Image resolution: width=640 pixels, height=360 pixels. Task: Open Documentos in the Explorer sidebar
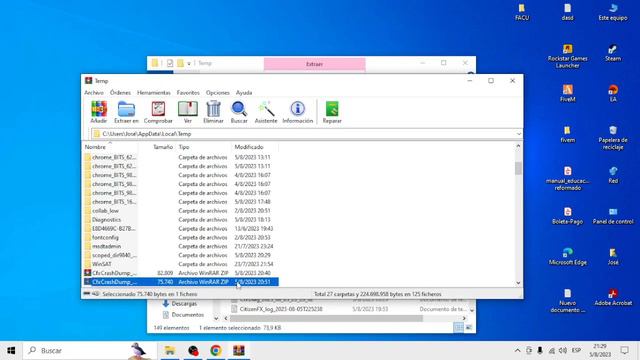(183, 315)
